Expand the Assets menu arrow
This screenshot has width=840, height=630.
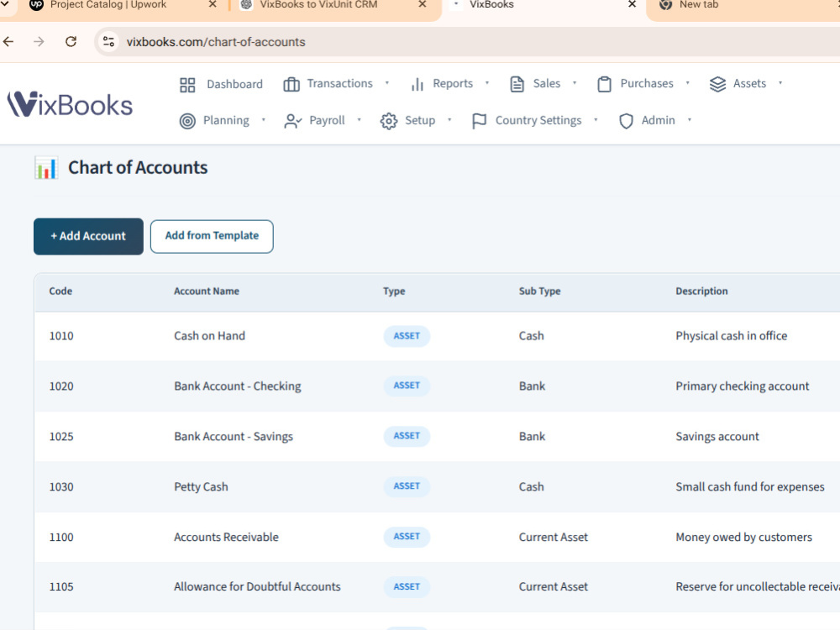point(780,83)
